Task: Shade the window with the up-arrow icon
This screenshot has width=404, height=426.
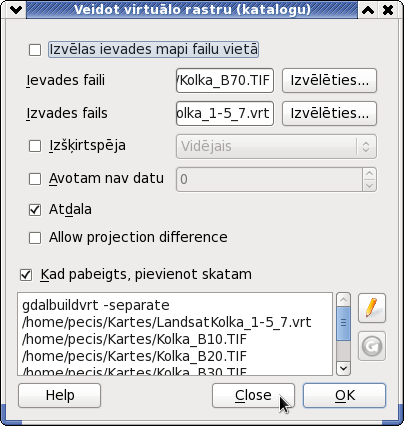Action: (368, 10)
